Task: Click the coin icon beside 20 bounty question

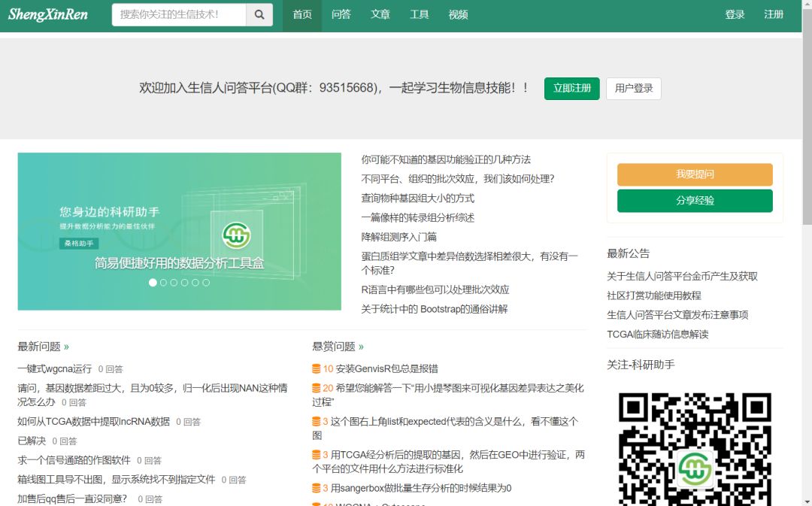Action: point(316,388)
